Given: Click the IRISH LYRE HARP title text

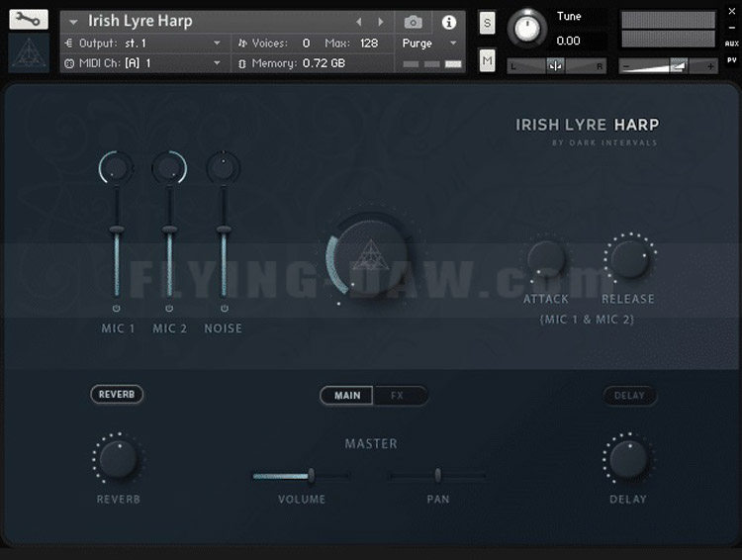Looking at the screenshot, I should 588,125.
